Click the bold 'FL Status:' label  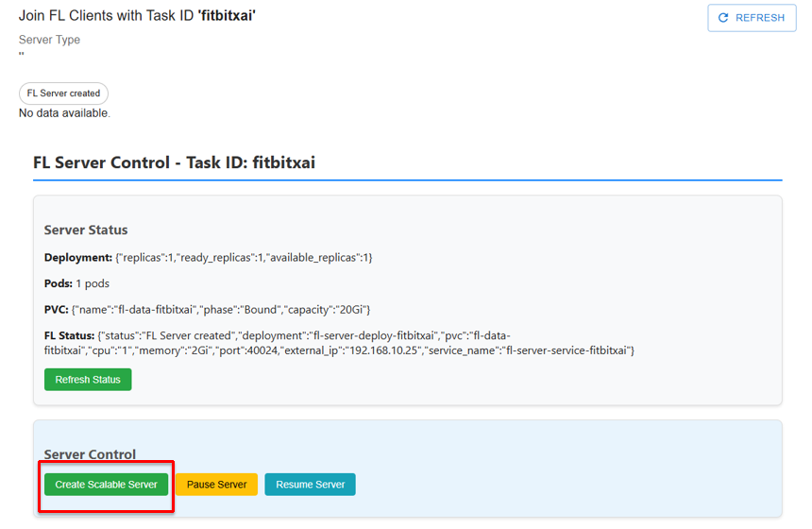coord(69,336)
